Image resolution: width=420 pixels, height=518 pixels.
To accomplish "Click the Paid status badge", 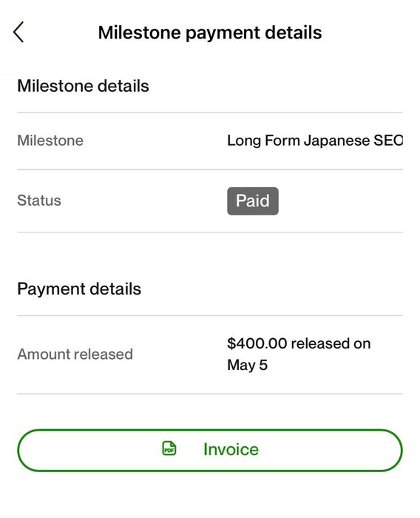I will coord(253,201).
